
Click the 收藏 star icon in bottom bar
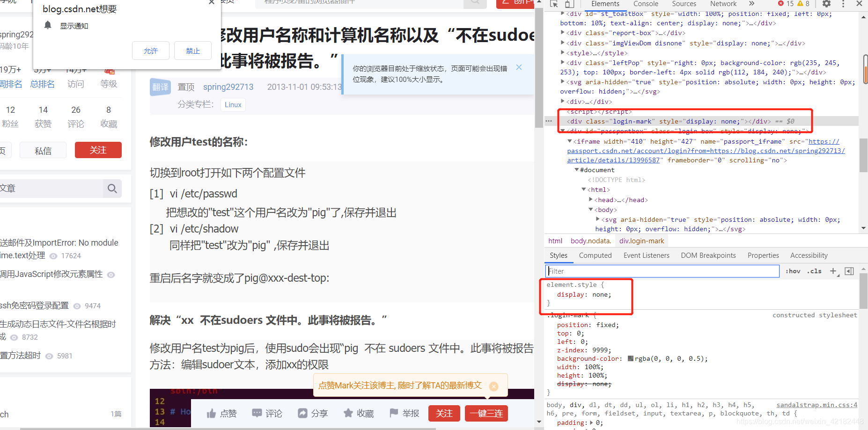(x=348, y=413)
